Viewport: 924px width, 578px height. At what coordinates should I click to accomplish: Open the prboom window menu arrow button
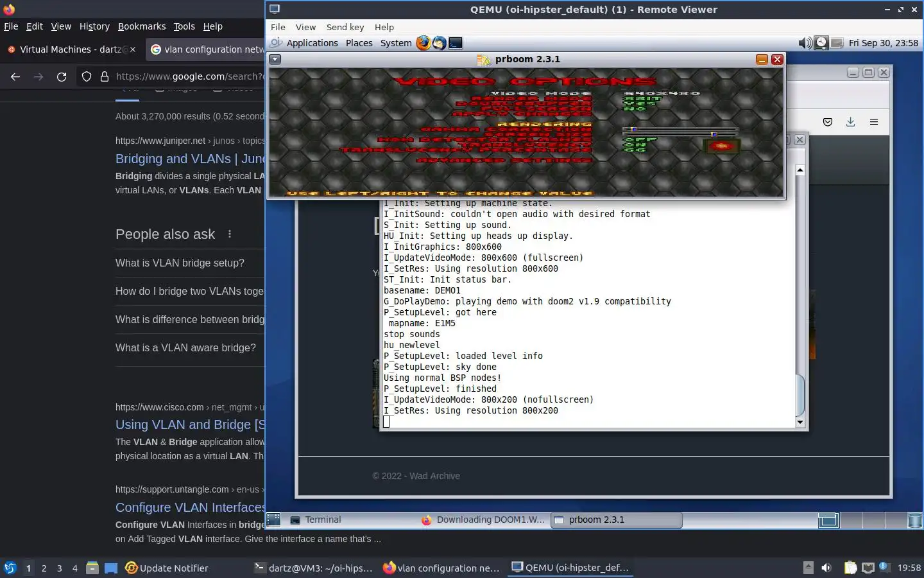pos(275,59)
